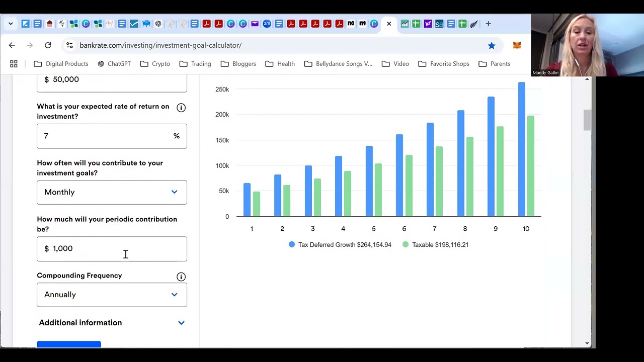This screenshot has width=644, height=362.
Task: Edit the expected rate of return field
Action: 112,136
